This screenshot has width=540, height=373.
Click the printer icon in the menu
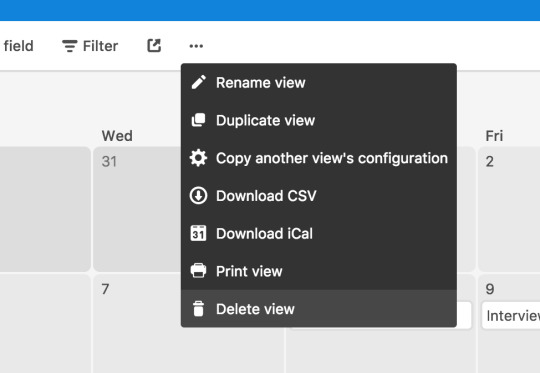(x=198, y=271)
